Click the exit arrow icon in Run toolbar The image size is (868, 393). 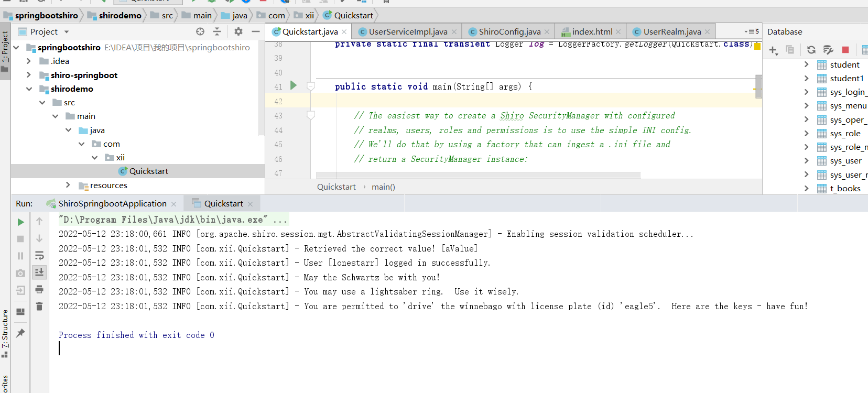(x=20, y=290)
